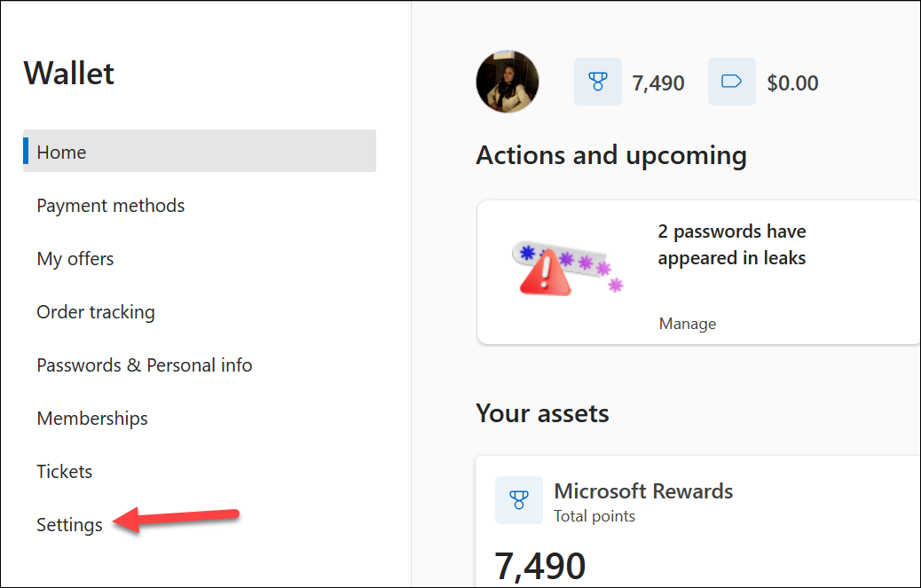The image size is (921, 588).
Task: Open Order tracking
Action: point(95,311)
